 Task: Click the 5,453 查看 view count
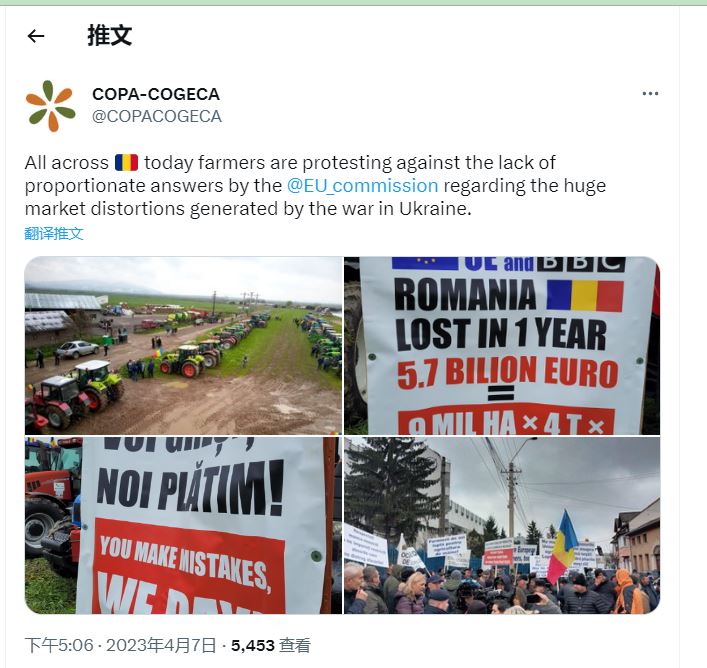(x=271, y=645)
